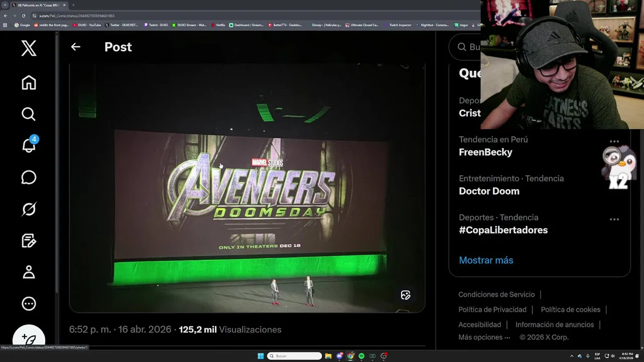Open the Imgur bookmark
Screen dimensions: 644x362
click(460, 25)
